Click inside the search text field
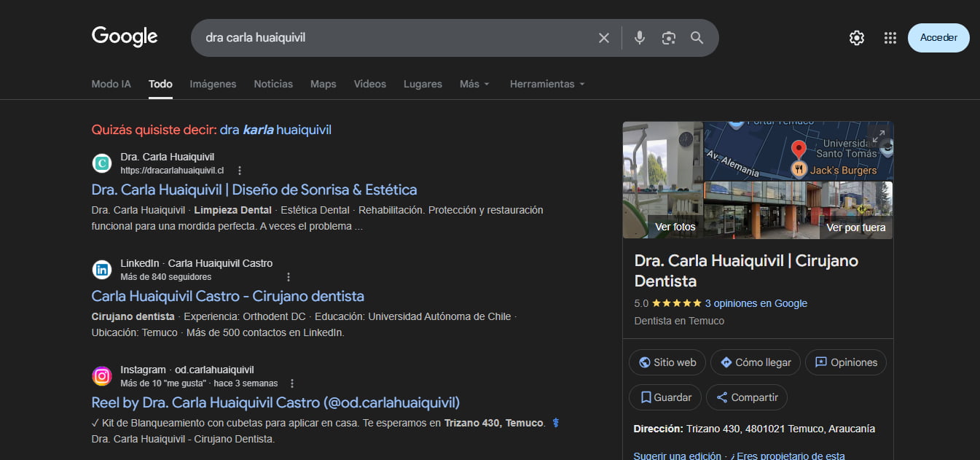The height and width of the screenshot is (460, 980). [x=393, y=38]
